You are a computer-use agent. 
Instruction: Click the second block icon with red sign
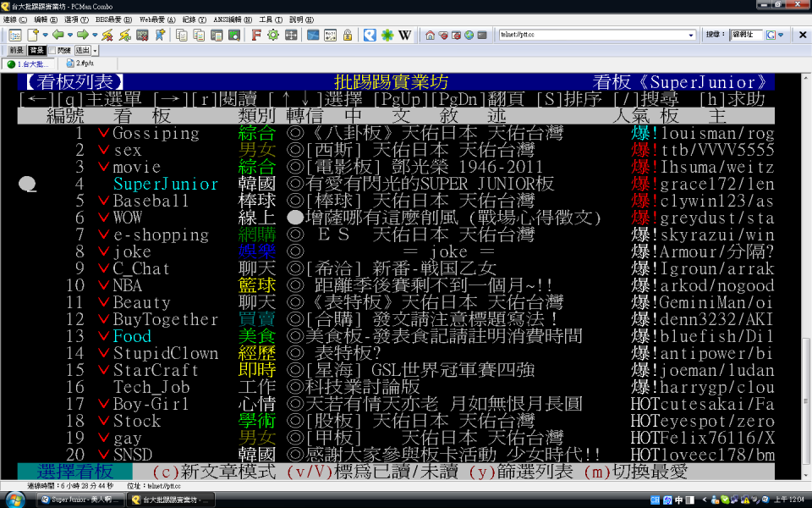(x=456, y=36)
